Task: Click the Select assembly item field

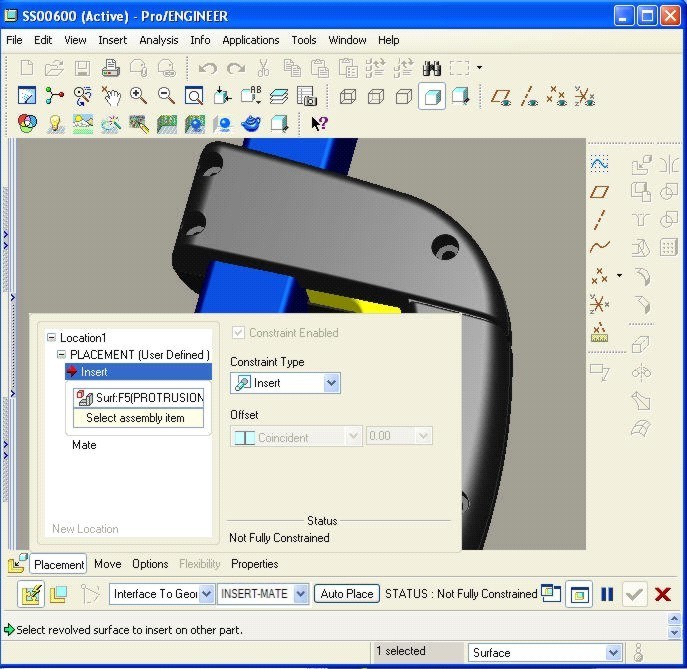Action: tap(138, 418)
